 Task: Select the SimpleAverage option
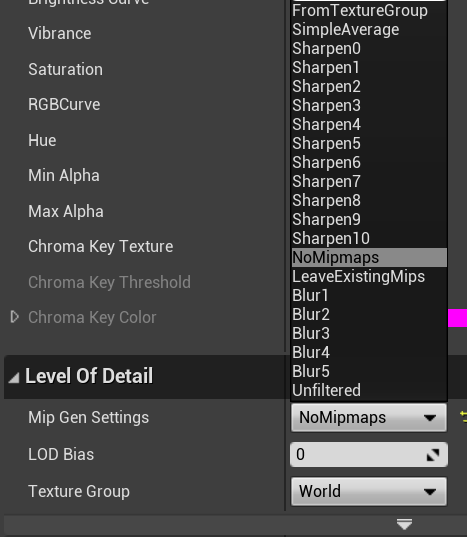[x=369, y=29]
